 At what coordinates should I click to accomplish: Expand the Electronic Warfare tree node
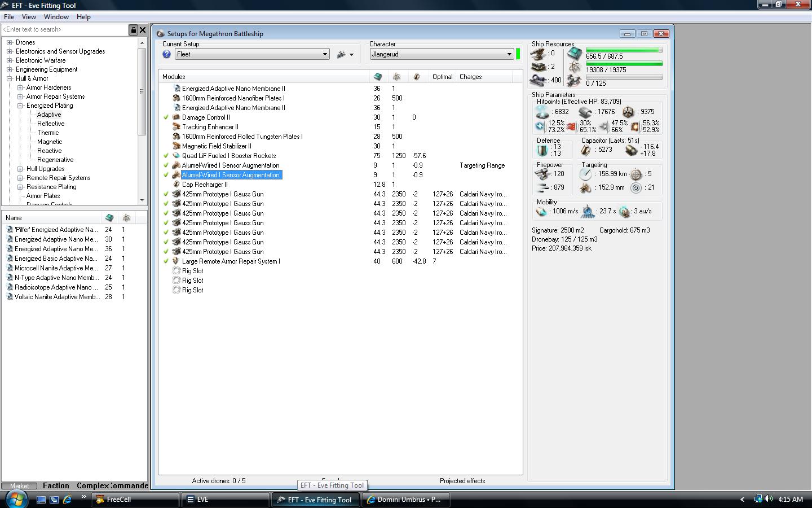point(10,60)
